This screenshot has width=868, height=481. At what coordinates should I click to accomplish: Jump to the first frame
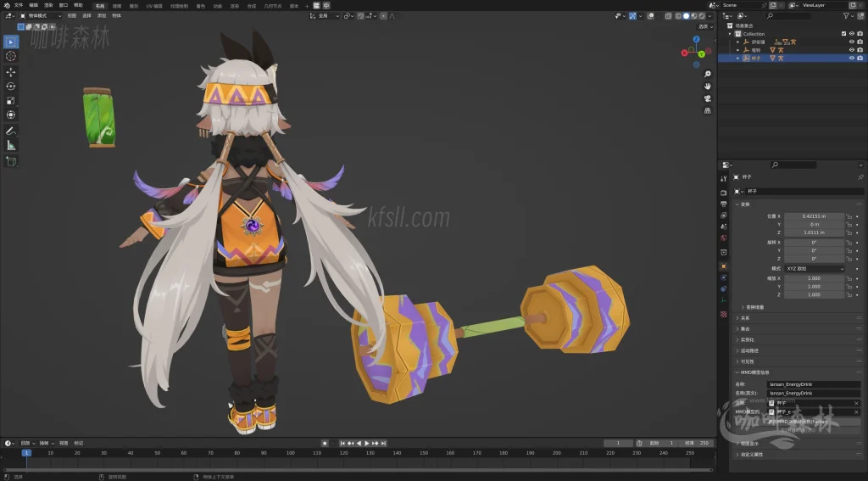coord(342,444)
